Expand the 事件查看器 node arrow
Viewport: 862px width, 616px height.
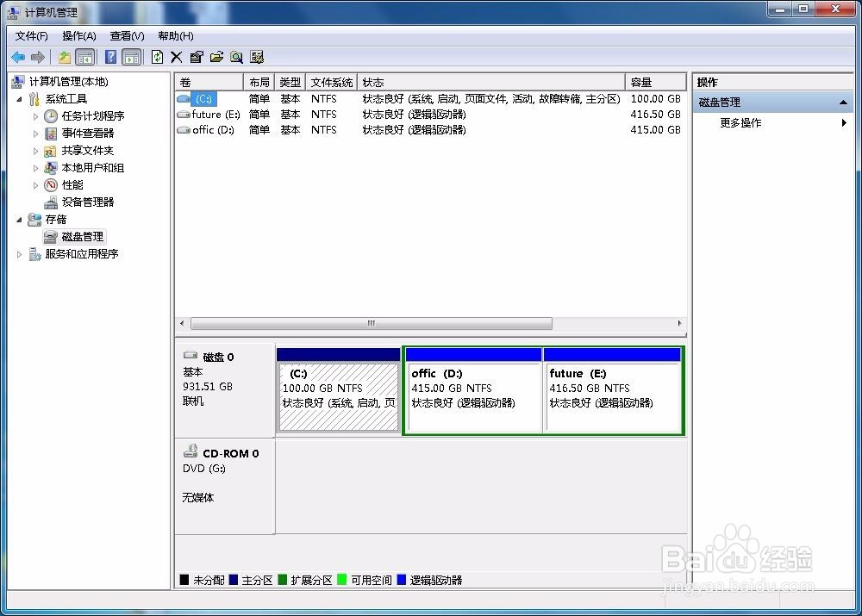pos(35,134)
